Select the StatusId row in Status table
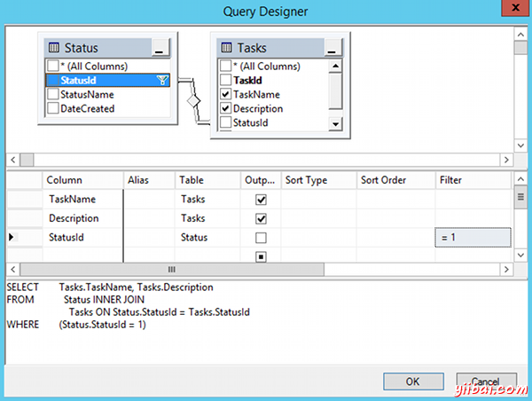The height and width of the screenshot is (401, 532). tap(98, 80)
